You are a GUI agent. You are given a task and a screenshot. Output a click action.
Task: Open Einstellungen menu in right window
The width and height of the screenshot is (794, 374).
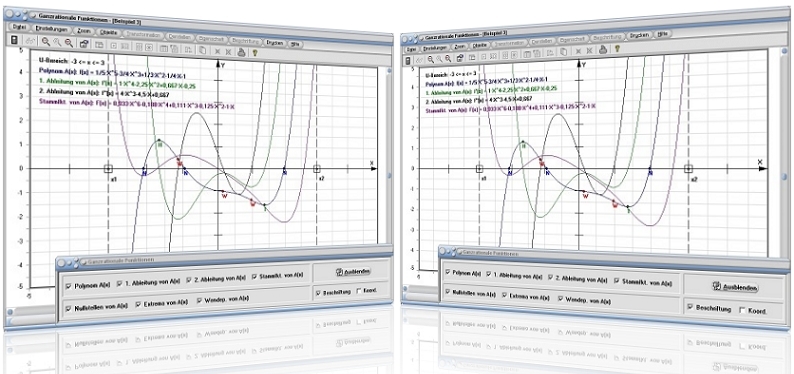point(435,48)
